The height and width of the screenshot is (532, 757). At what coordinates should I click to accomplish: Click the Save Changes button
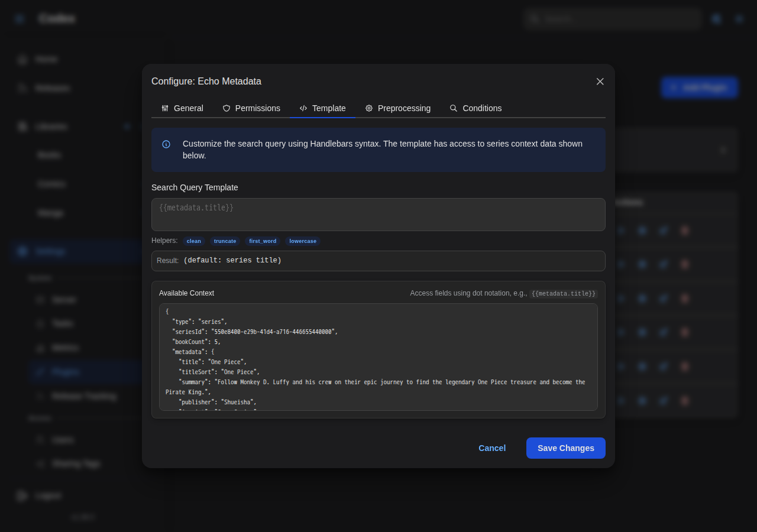tap(566, 448)
